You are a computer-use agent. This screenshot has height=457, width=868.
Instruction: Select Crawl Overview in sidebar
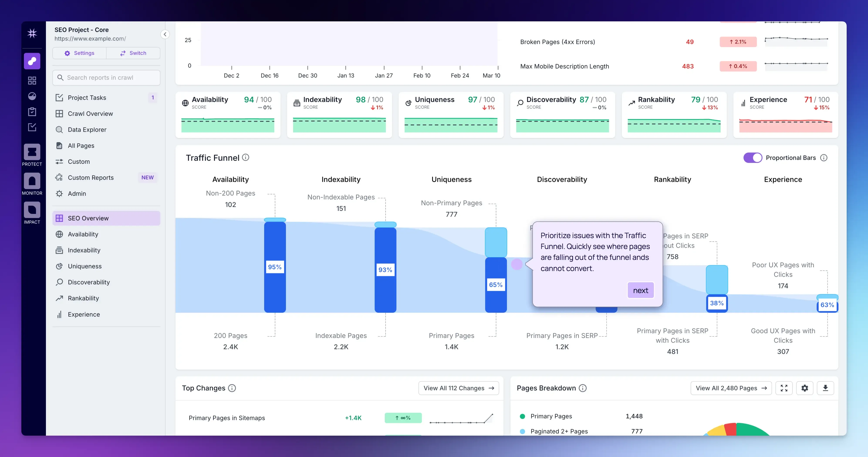90,114
